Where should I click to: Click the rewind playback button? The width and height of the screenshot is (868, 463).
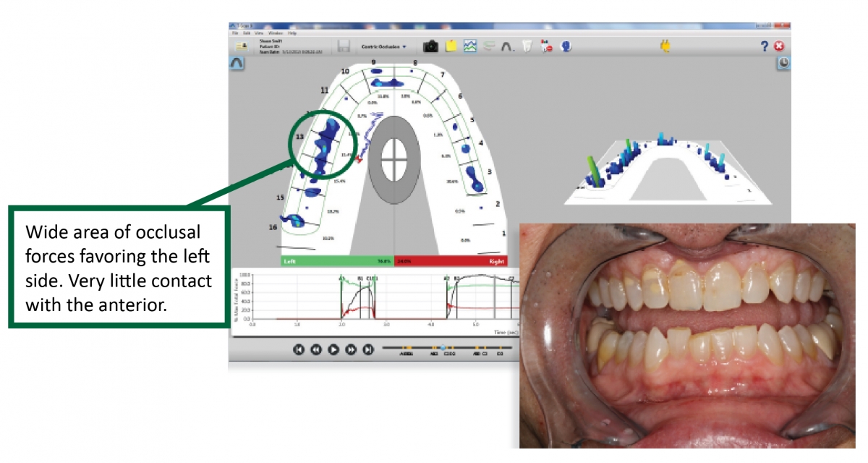click(316, 349)
